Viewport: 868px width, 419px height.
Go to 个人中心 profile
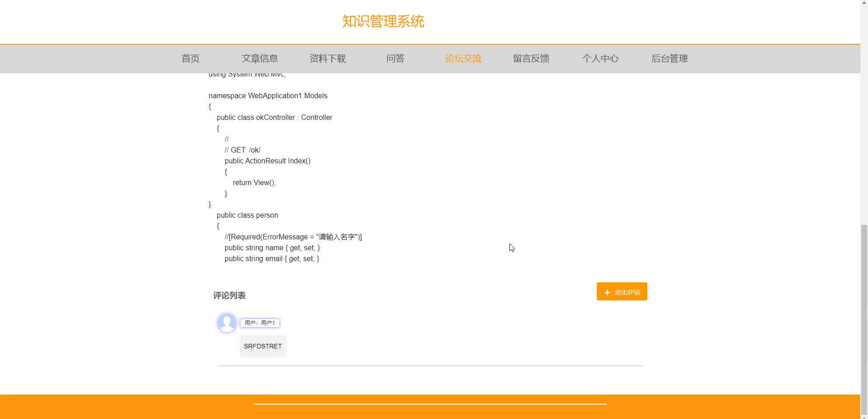[x=600, y=58]
